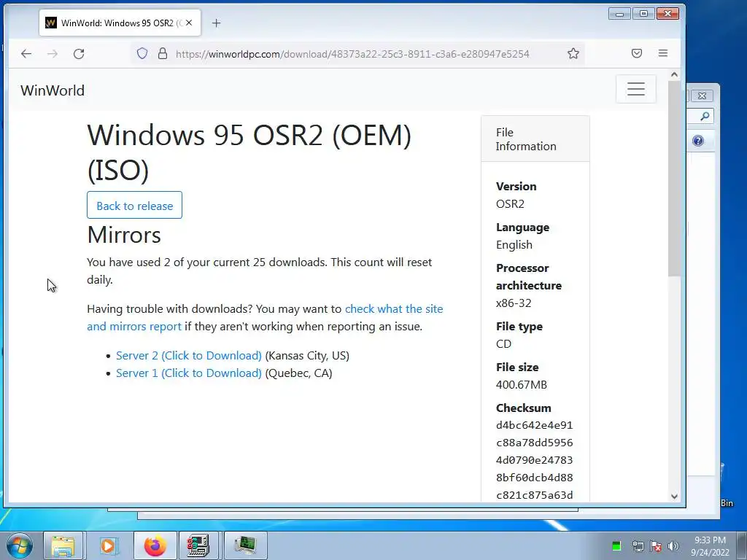The image size is (747, 560).
Task: Open the computer emulator taskbar icon
Action: (198, 545)
